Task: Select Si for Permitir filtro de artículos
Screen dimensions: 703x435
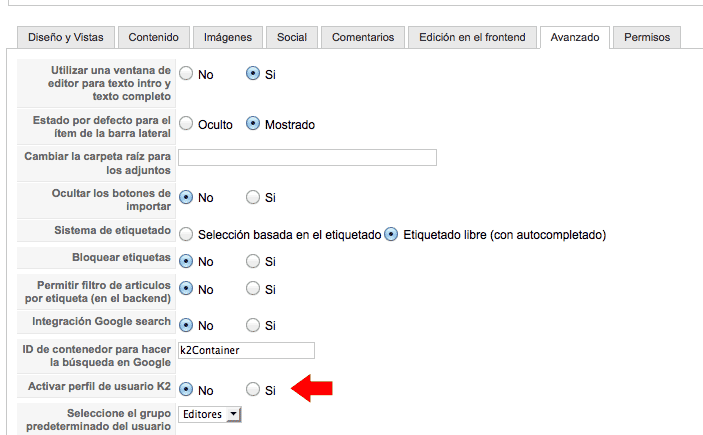Action: point(253,288)
